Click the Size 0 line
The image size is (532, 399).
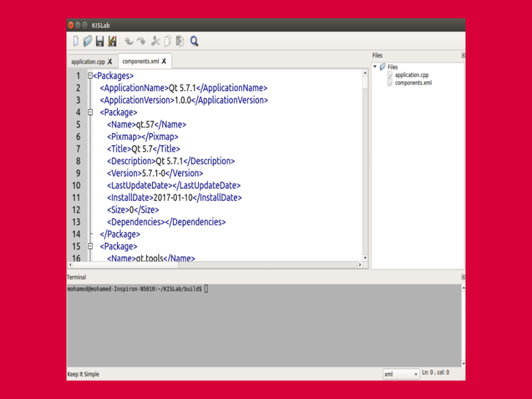[x=133, y=210]
